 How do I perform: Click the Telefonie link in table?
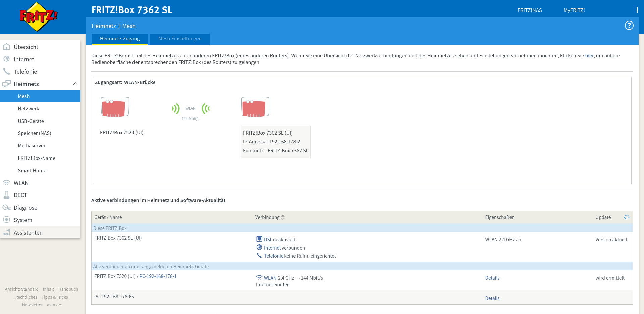pos(274,256)
